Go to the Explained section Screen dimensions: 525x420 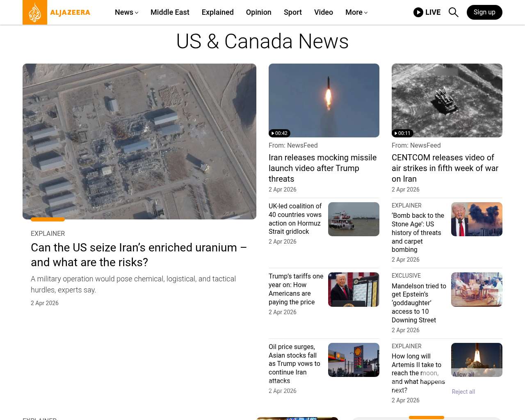pos(218,12)
